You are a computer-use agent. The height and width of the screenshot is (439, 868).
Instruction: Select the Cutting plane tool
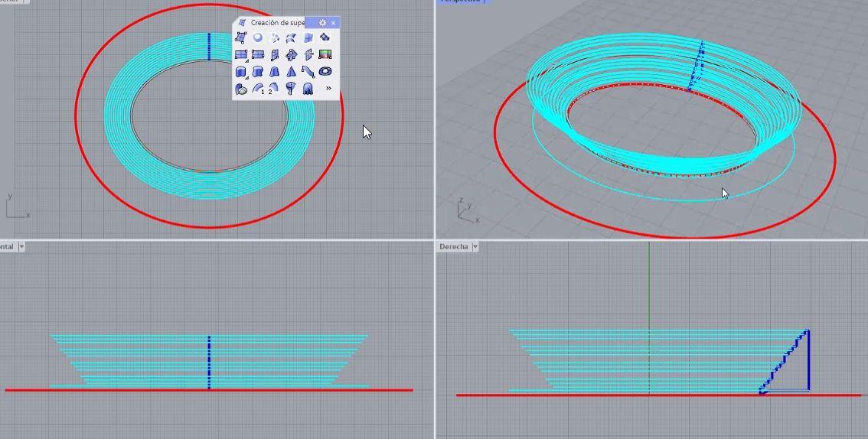tap(308, 55)
